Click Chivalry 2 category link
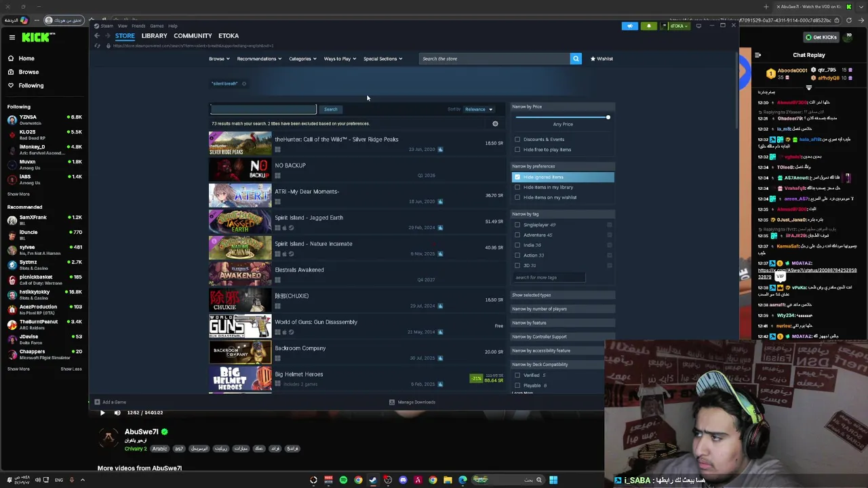Screen dimensions: 868x488 point(136,449)
